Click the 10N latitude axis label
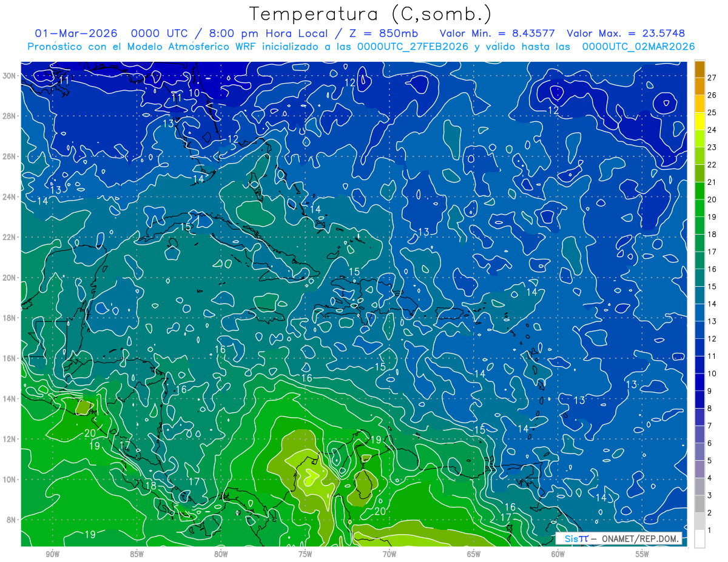The image size is (728, 562). pos(9,480)
